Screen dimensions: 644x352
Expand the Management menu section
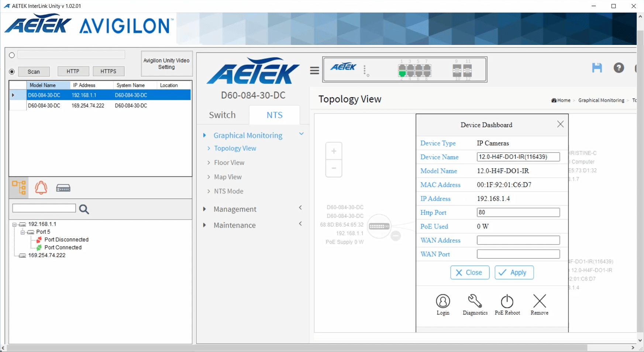point(235,209)
